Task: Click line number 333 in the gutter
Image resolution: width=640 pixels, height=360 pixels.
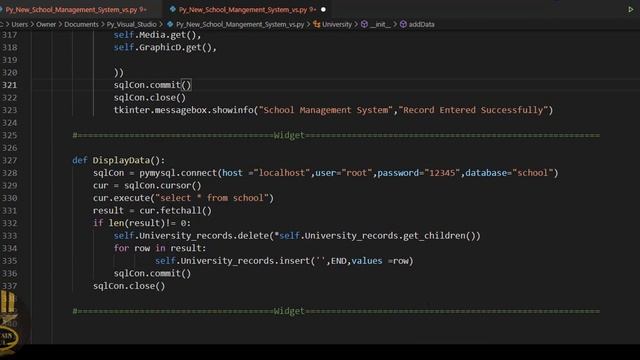Action: pos(10,236)
